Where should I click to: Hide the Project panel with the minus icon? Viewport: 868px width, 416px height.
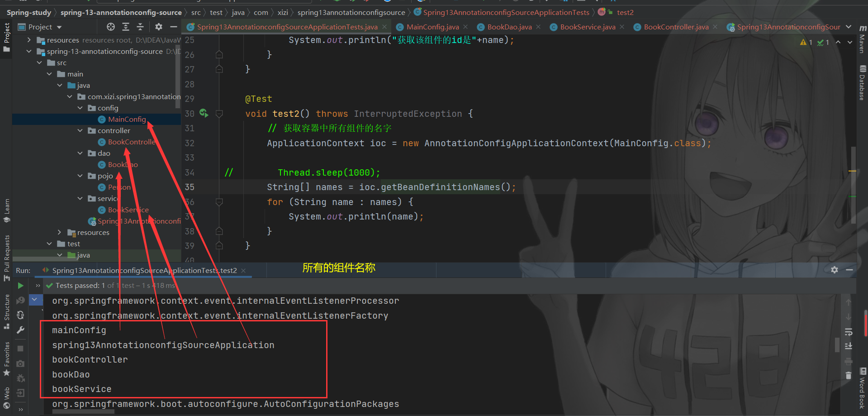coord(173,27)
